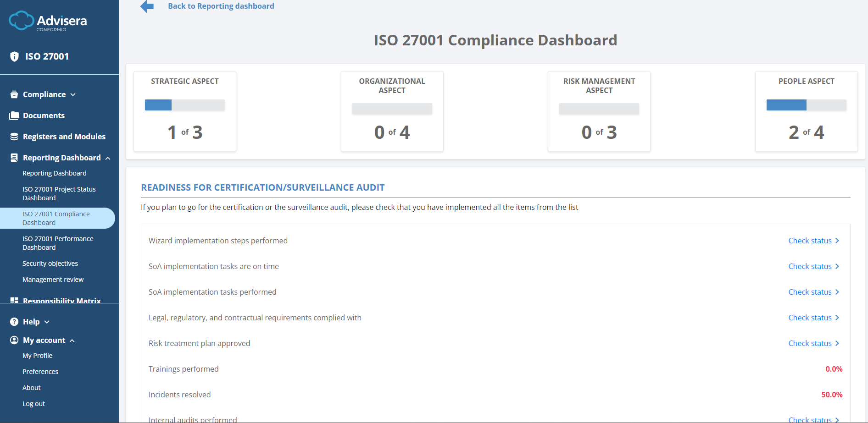Click the ISO 27001 info icon in sidebar
868x423 pixels.
pos(14,56)
